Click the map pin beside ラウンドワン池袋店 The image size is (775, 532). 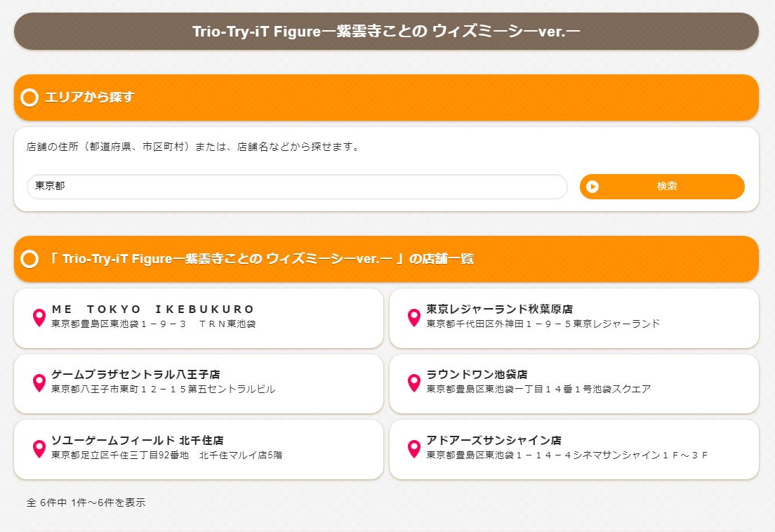coord(414,383)
